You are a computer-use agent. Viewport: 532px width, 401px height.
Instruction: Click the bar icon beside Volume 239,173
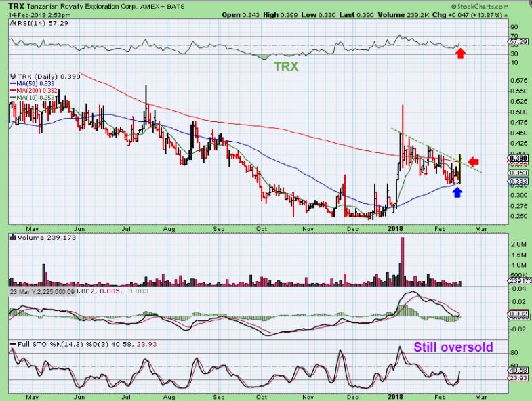(x=14, y=238)
